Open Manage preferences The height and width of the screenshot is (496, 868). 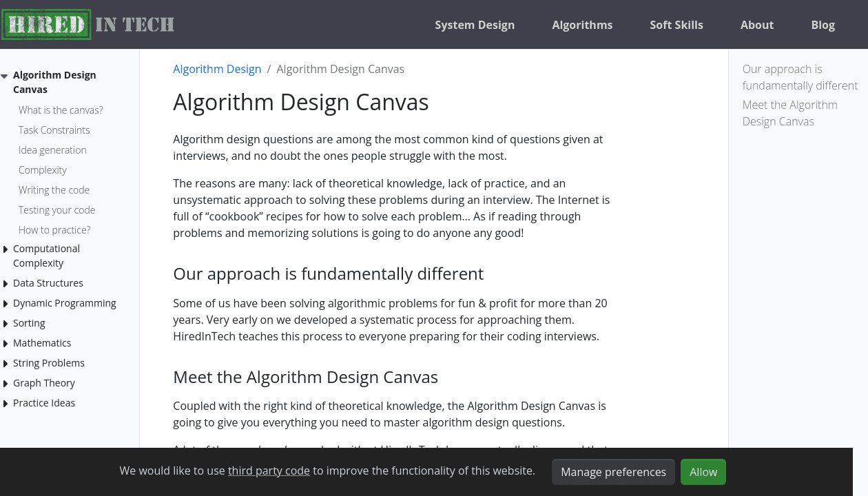(x=613, y=472)
